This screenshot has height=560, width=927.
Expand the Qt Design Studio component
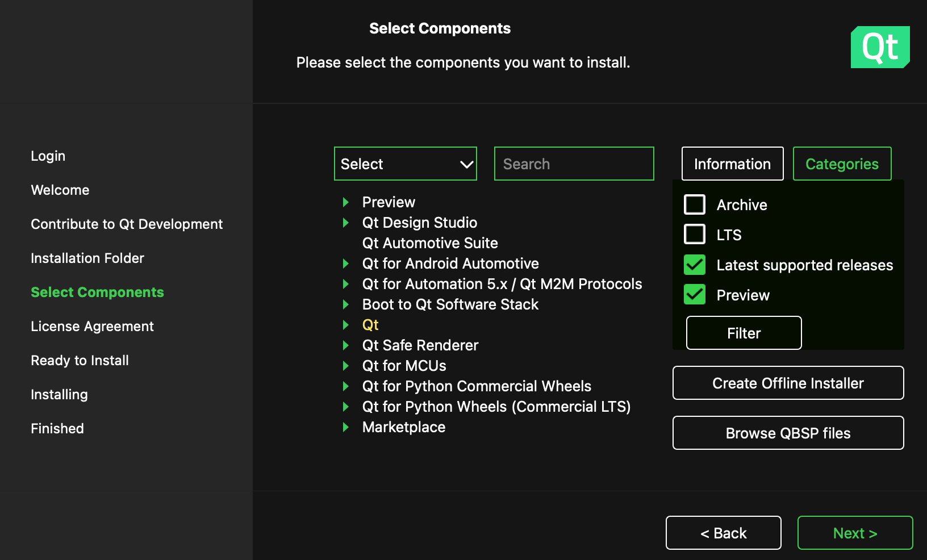pos(345,223)
